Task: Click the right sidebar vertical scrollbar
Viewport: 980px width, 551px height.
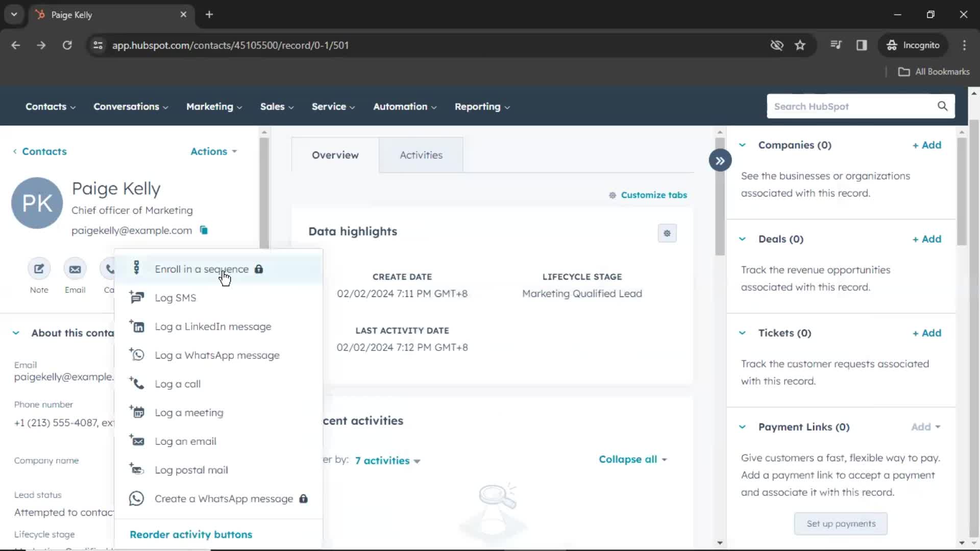Action: 962,191
